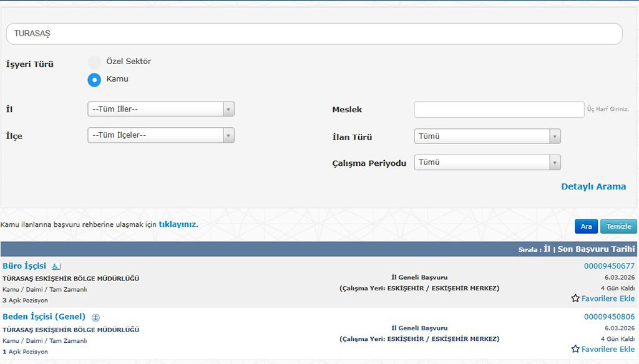Open the İlan Türü dropdown

(487, 136)
